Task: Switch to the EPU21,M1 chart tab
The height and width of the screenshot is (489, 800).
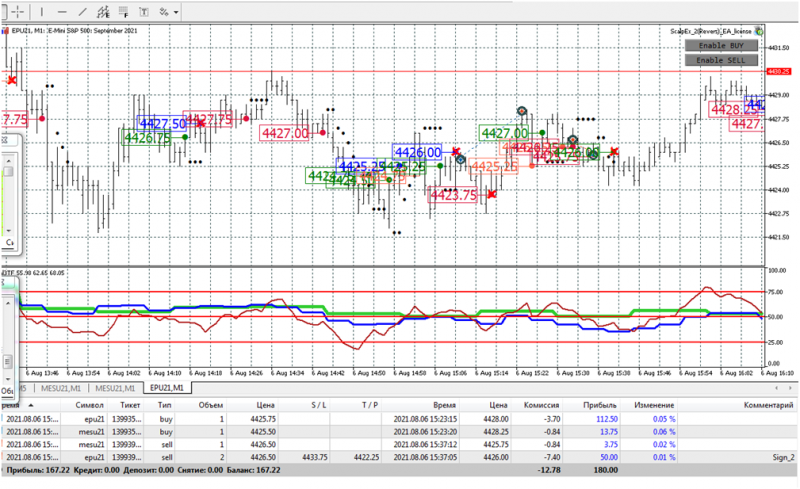Action: [167, 388]
